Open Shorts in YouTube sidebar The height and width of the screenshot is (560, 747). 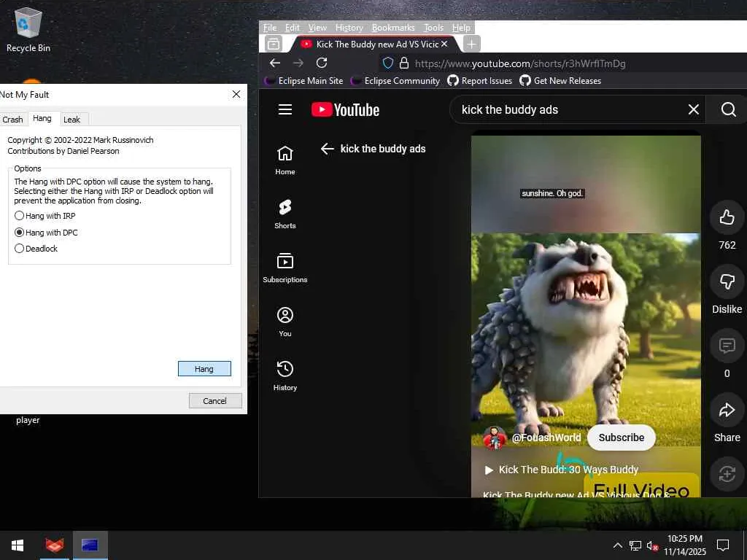point(285,214)
